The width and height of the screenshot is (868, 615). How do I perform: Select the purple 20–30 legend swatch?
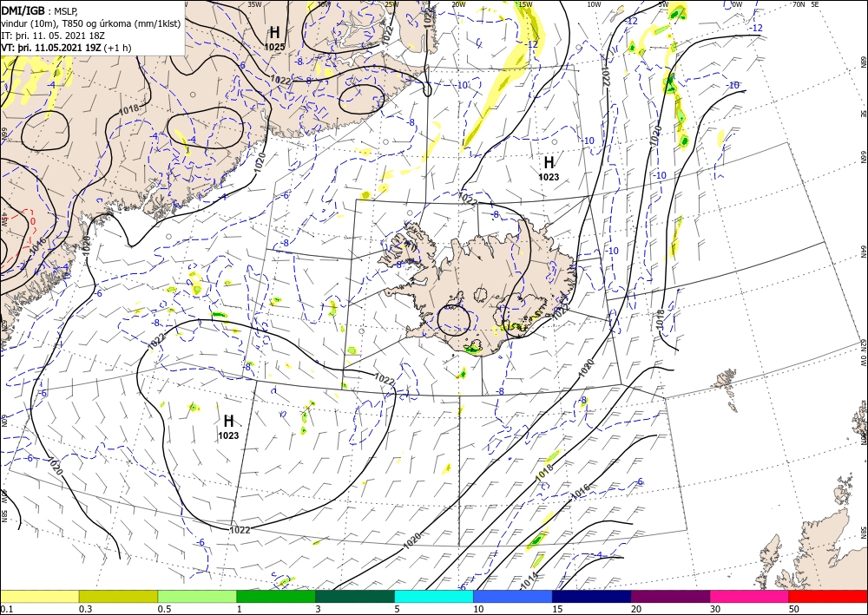[x=670, y=596]
